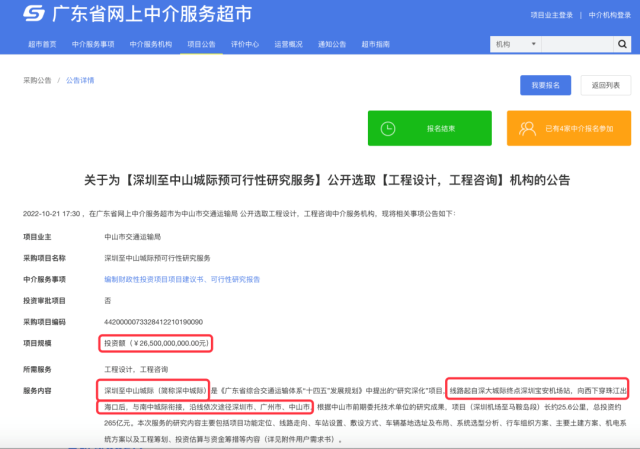The image size is (640, 449).
Task: Click the 返回列表 button
Action: coord(606,85)
